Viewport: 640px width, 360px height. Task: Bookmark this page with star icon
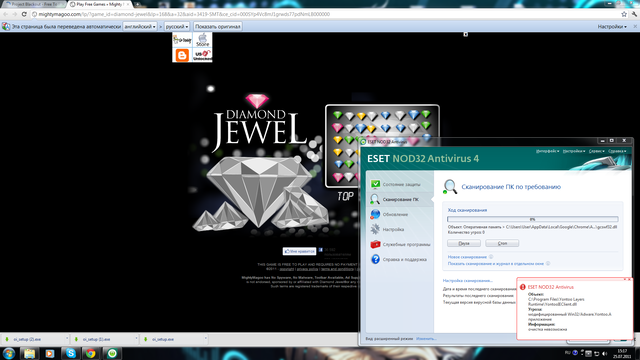tap(624, 14)
